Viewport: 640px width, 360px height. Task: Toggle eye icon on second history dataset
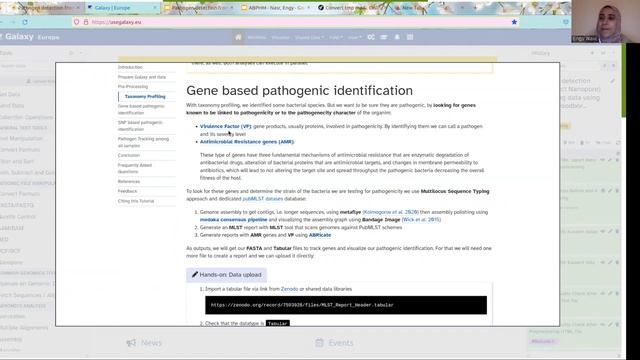point(602,190)
